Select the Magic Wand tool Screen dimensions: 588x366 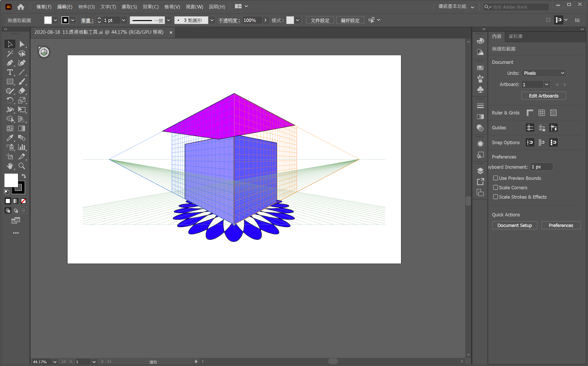pyautogui.click(x=10, y=54)
